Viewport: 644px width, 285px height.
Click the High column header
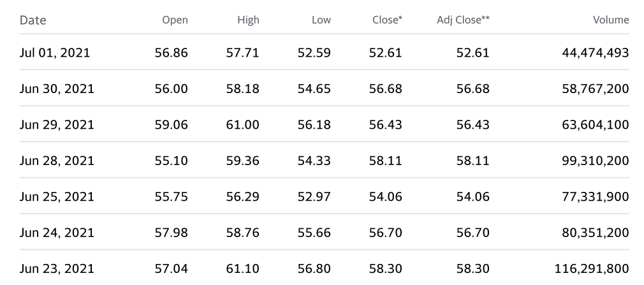[x=248, y=20]
